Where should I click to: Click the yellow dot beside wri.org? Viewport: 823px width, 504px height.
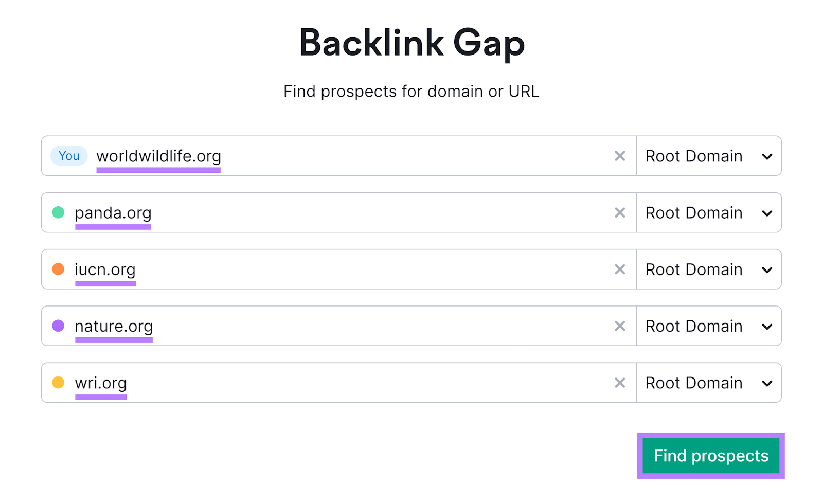58,382
